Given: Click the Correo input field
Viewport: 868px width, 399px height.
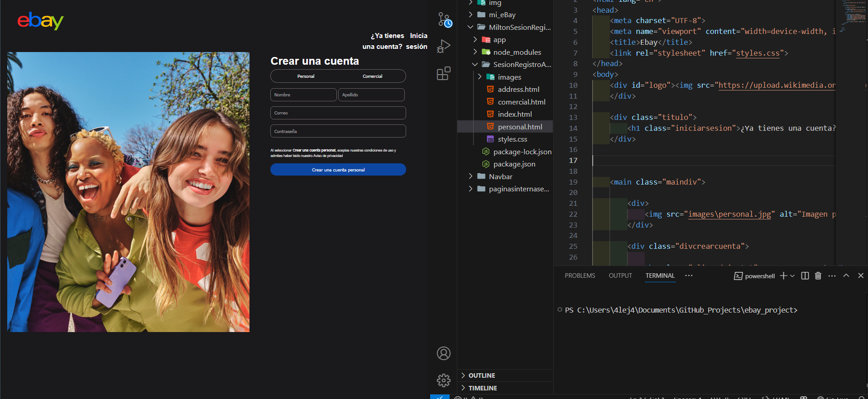Looking at the screenshot, I should click(338, 113).
